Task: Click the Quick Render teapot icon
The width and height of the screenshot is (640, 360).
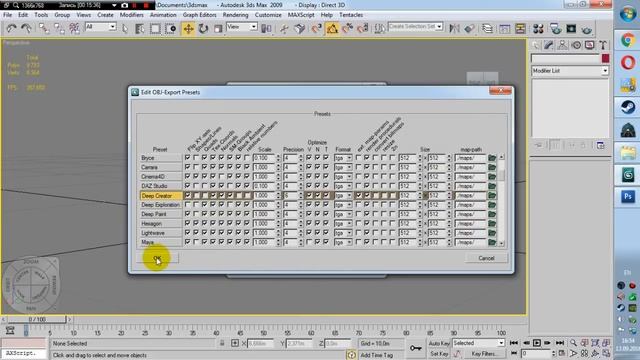Action: (587, 28)
